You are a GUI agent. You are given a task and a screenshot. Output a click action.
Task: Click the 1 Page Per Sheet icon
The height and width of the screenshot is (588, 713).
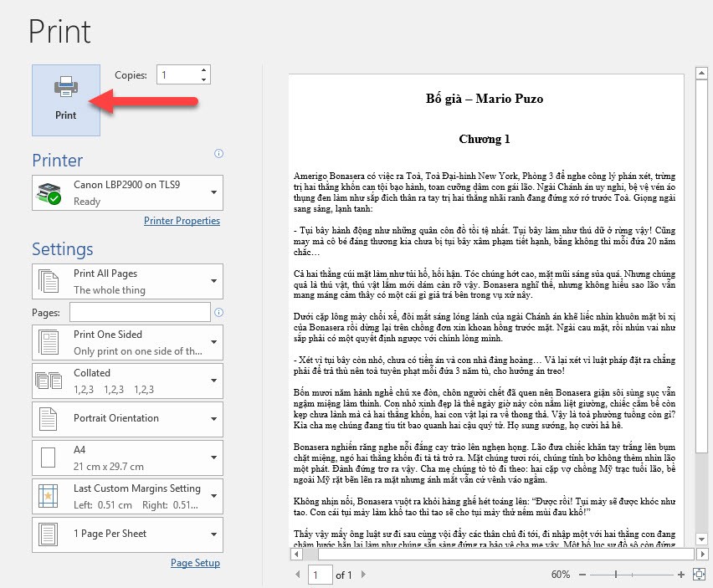click(x=49, y=534)
